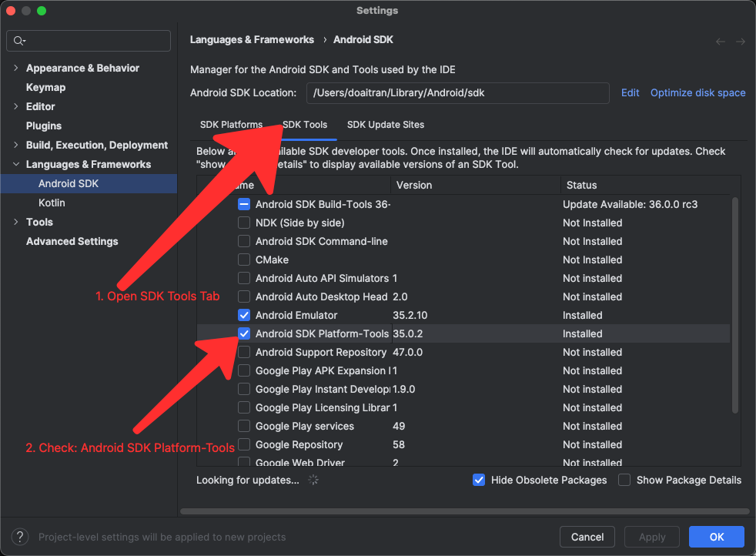Click the green zoom window button

click(x=42, y=11)
